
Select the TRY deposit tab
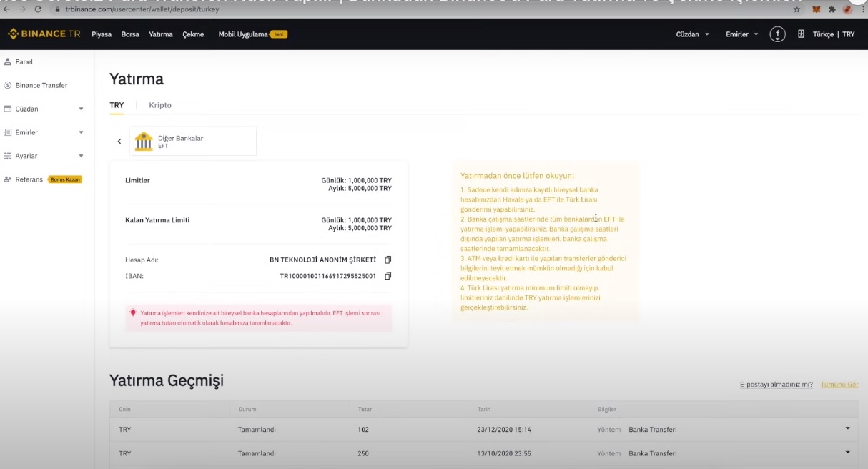tap(117, 105)
